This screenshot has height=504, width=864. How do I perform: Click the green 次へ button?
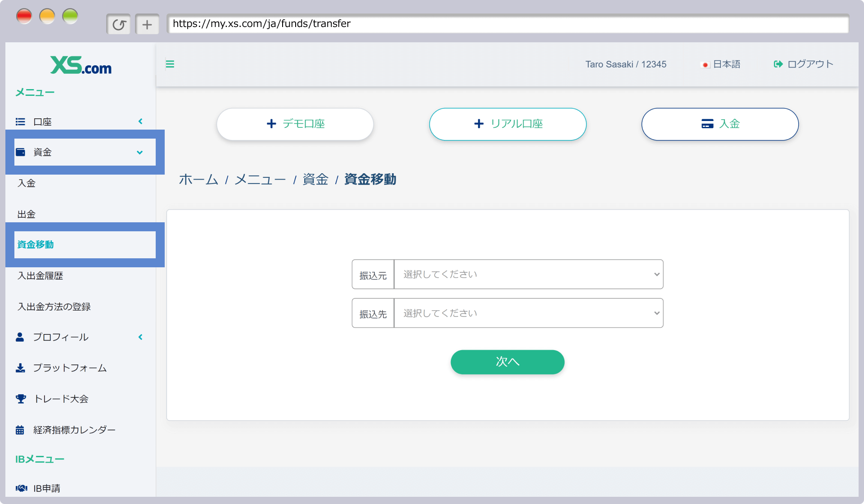[508, 362]
